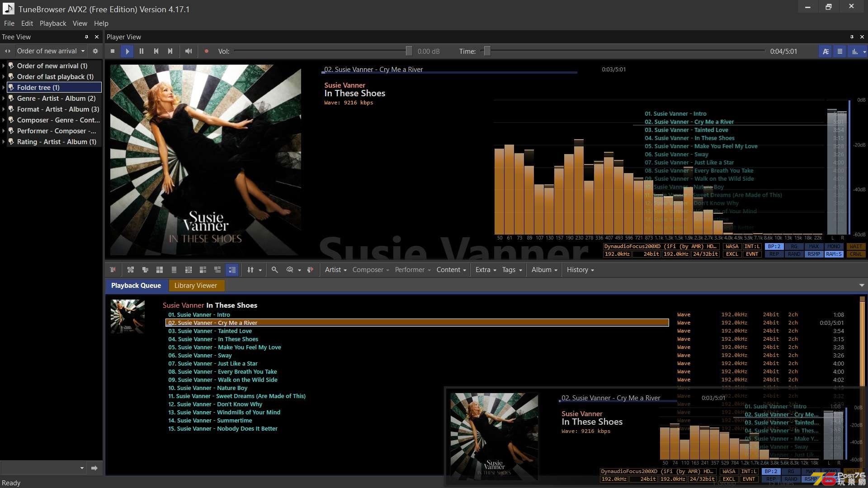Expand the Format - Artist - Album tree node
The image size is (868, 488).
coord(4,109)
